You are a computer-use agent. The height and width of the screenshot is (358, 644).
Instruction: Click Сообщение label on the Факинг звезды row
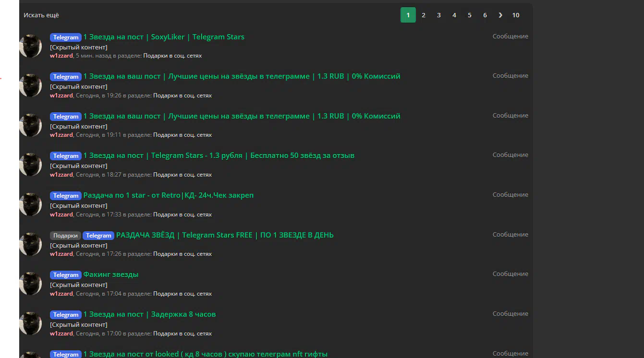[510, 274]
